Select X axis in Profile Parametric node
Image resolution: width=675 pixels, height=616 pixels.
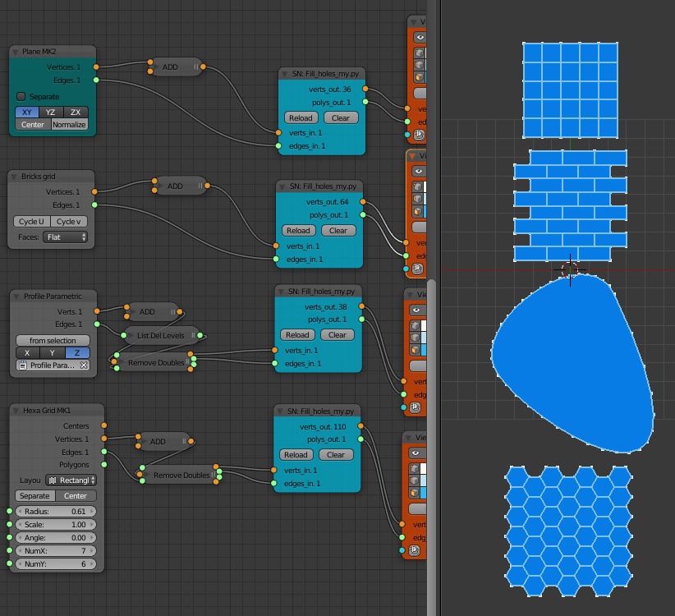(28, 353)
